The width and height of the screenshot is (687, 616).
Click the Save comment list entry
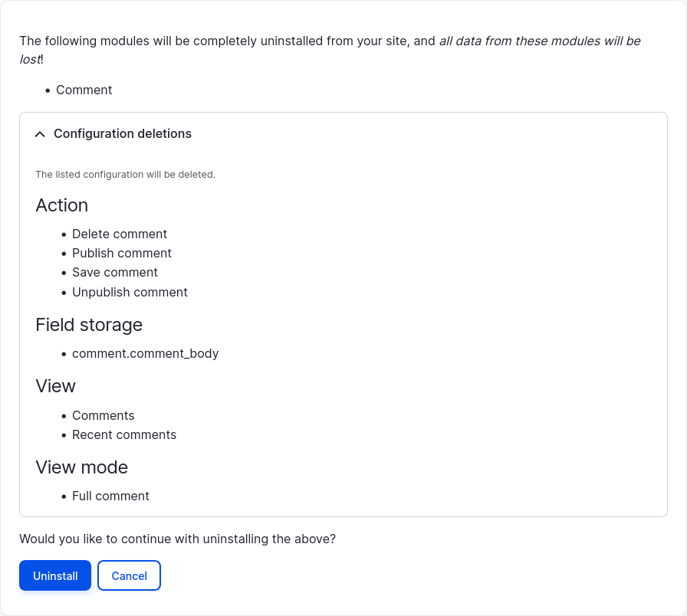click(115, 272)
